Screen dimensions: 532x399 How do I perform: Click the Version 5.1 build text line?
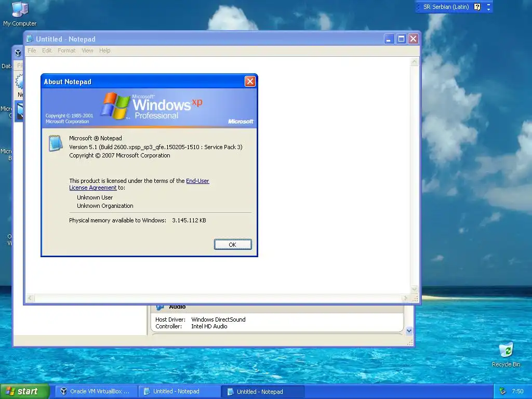click(x=156, y=147)
